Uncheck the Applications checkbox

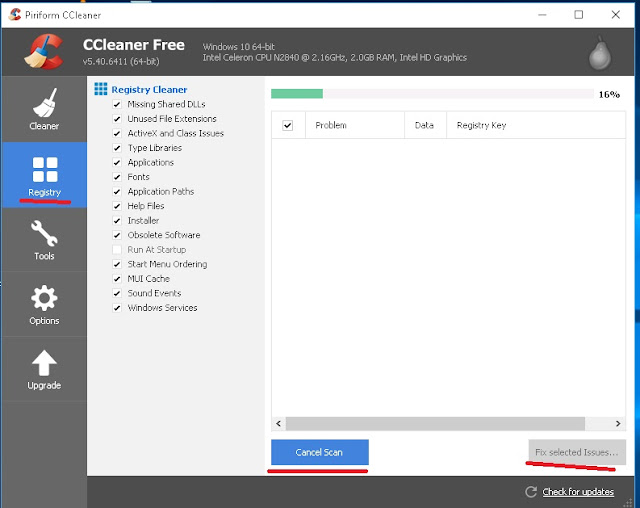point(117,162)
